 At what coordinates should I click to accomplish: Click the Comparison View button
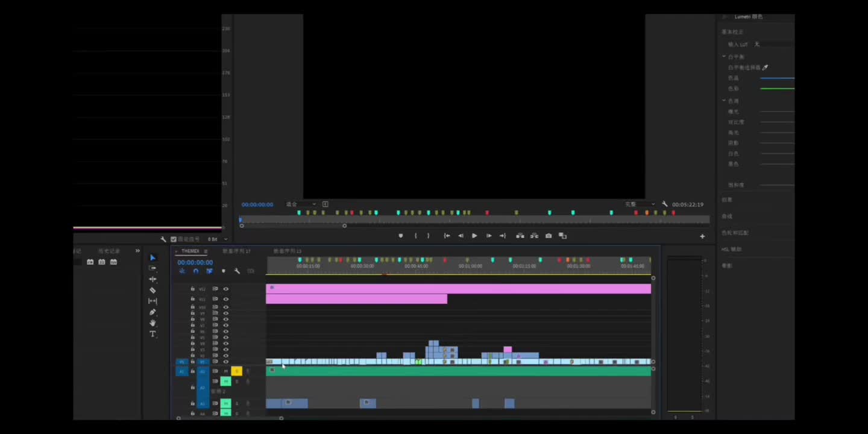[562, 236]
